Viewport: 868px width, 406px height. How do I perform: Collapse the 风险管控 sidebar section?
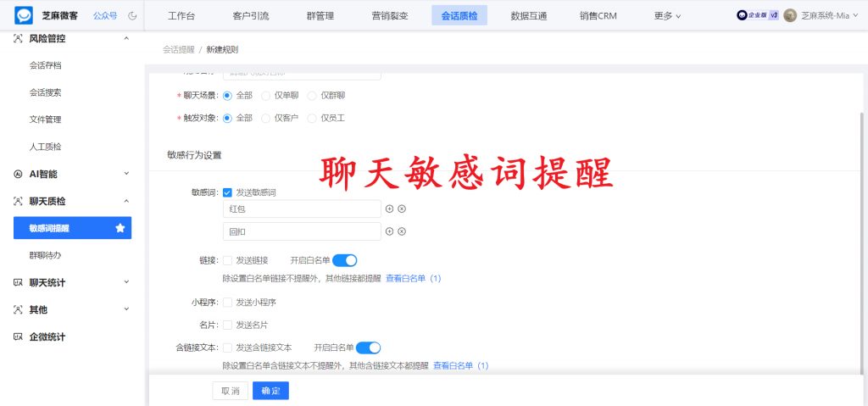tap(126, 38)
